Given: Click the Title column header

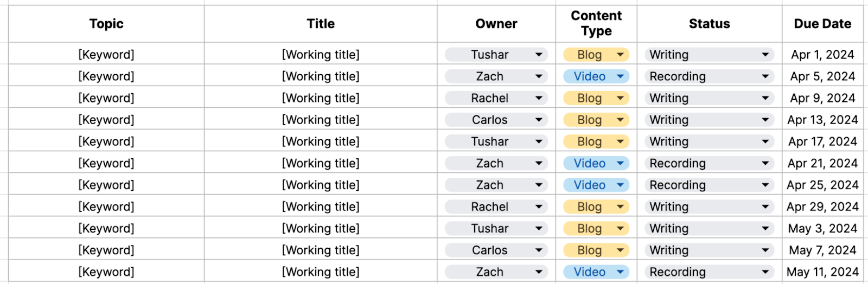Looking at the screenshot, I should (321, 24).
